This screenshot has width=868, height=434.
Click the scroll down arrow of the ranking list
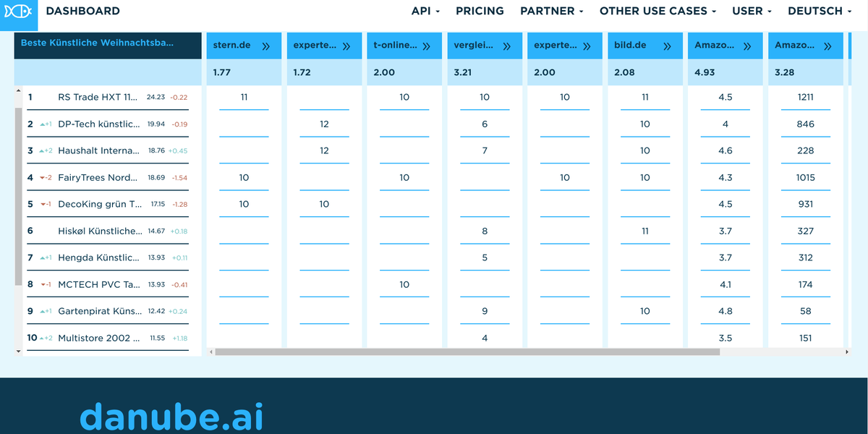pyautogui.click(x=18, y=352)
